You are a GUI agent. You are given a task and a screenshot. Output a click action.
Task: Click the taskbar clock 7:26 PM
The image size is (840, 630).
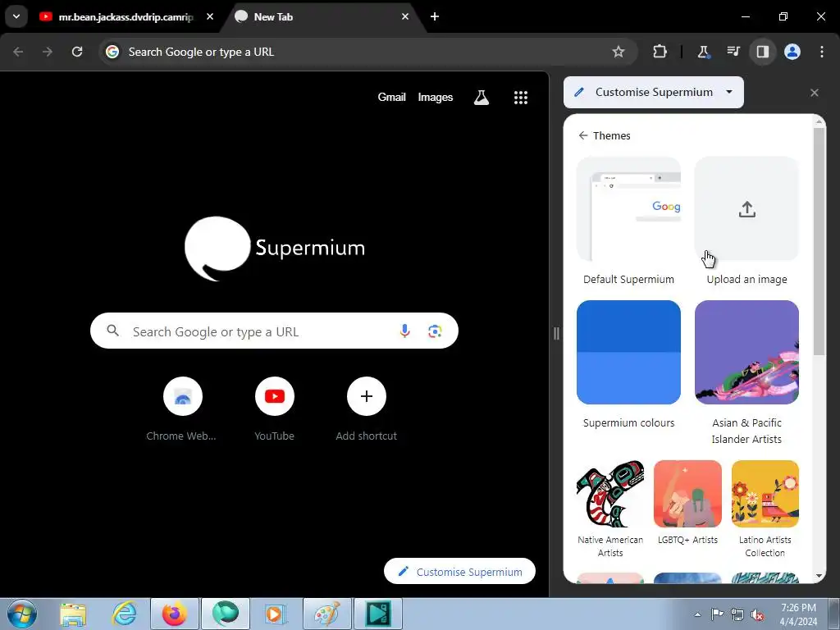click(798, 614)
